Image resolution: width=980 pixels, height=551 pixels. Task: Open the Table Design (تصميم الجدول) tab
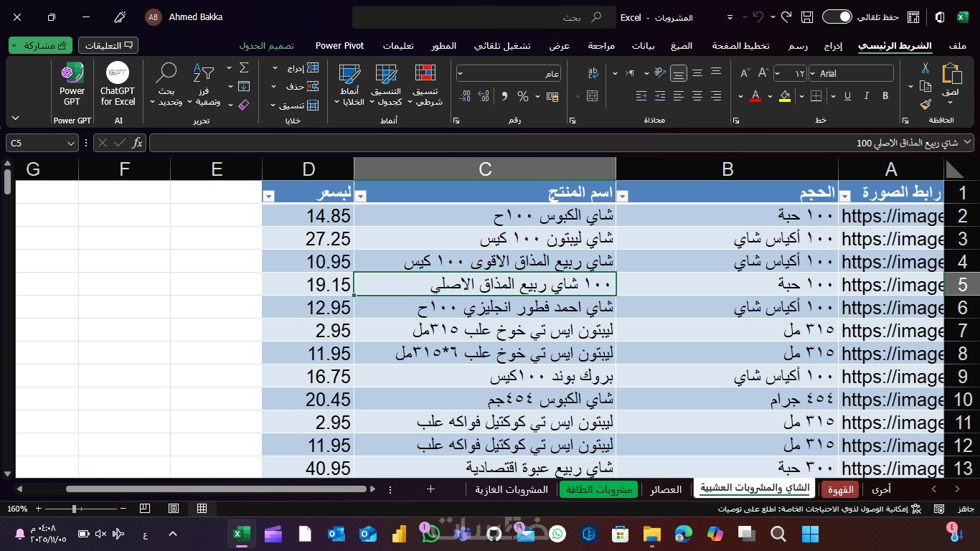tap(267, 45)
